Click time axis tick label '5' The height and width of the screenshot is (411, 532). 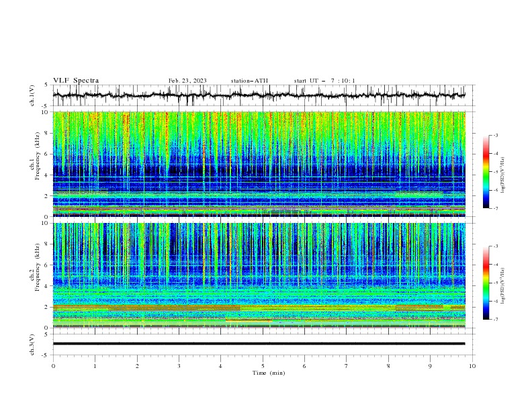point(263,366)
